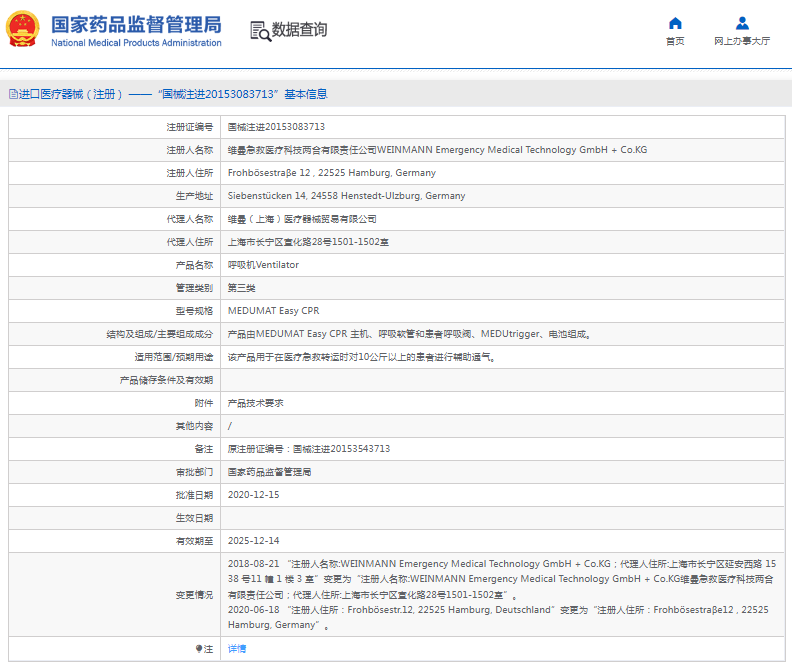
Task: Click the 国家药品监督管理局 site title
Action: (136, 25)
